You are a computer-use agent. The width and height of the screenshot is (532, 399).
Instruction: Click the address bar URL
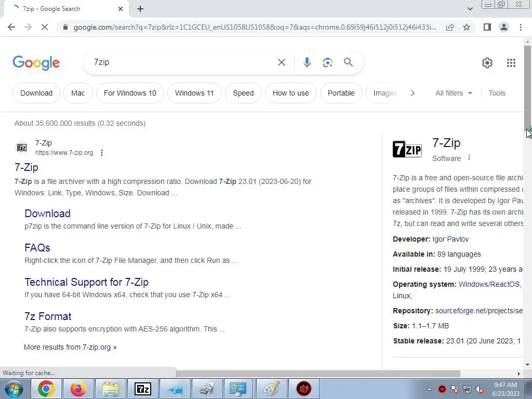tap(255, 27)
